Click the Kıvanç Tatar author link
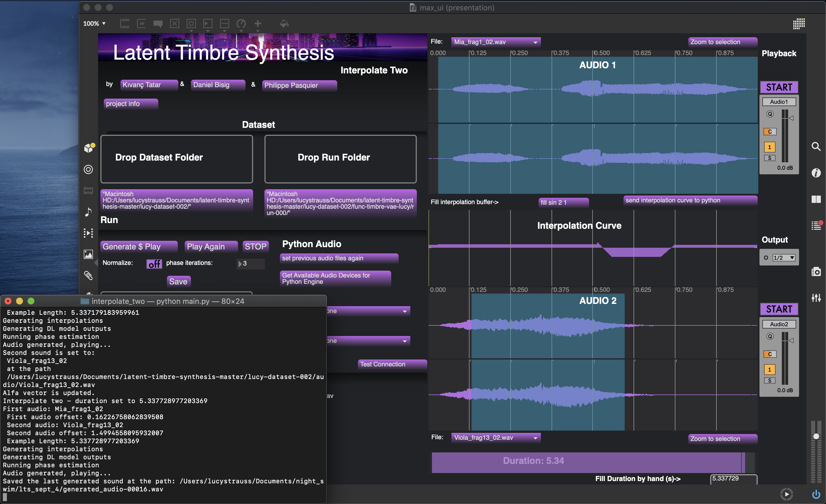826x504 pixels. tap(149, 85)
